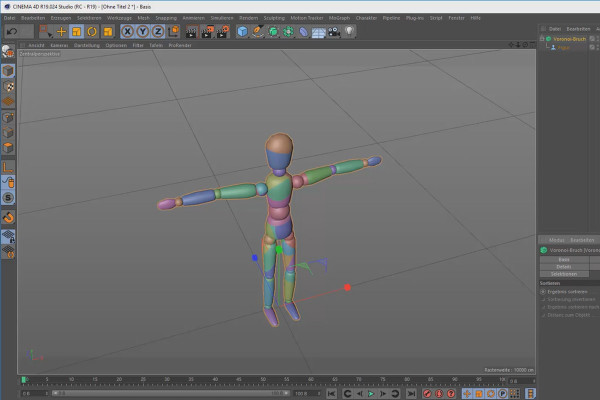Click the Make Editable icon in left sidebar
The image size is (600, 400).
8,51
